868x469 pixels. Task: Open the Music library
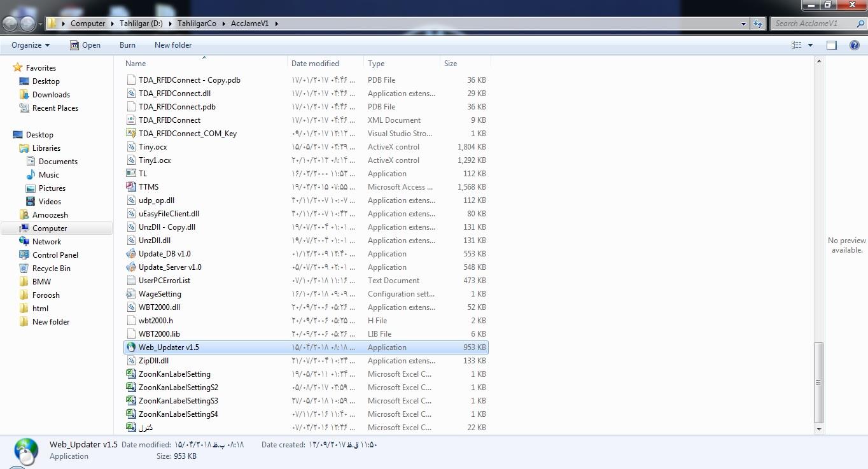[49, 175]
